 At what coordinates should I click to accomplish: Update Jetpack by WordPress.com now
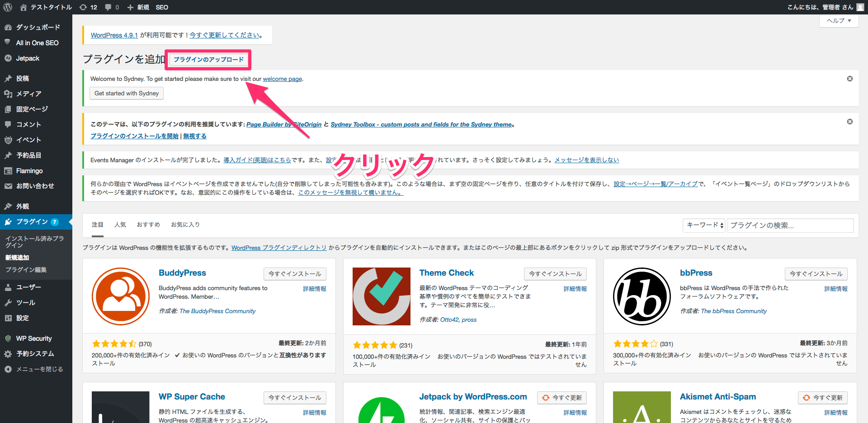pos(562,398)
